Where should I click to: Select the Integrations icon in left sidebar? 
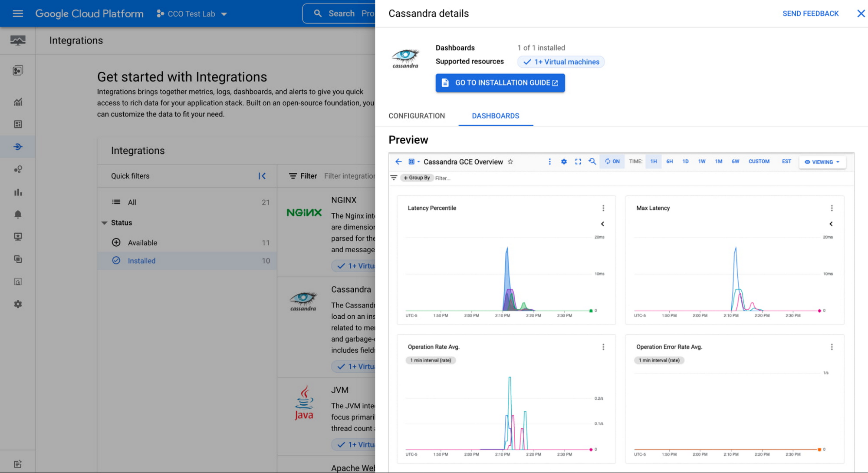pyautogui.click(x=18, y=147)
